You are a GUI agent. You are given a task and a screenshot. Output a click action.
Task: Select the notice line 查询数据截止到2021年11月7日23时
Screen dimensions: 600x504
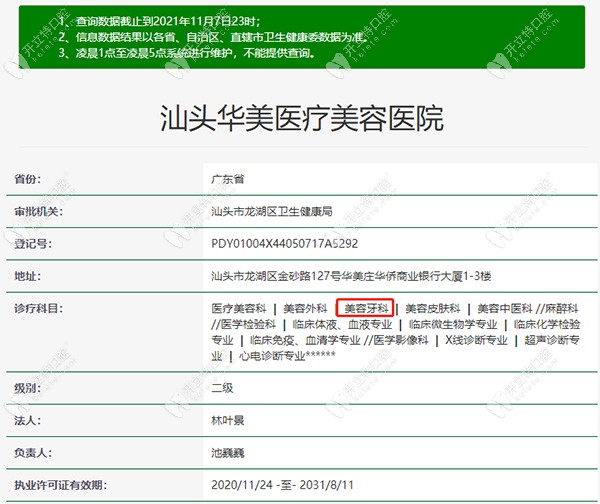[160, 21]
